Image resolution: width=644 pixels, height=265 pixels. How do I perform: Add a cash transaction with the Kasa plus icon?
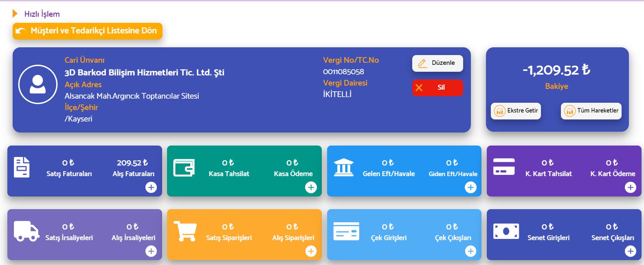tap(311, 188)
